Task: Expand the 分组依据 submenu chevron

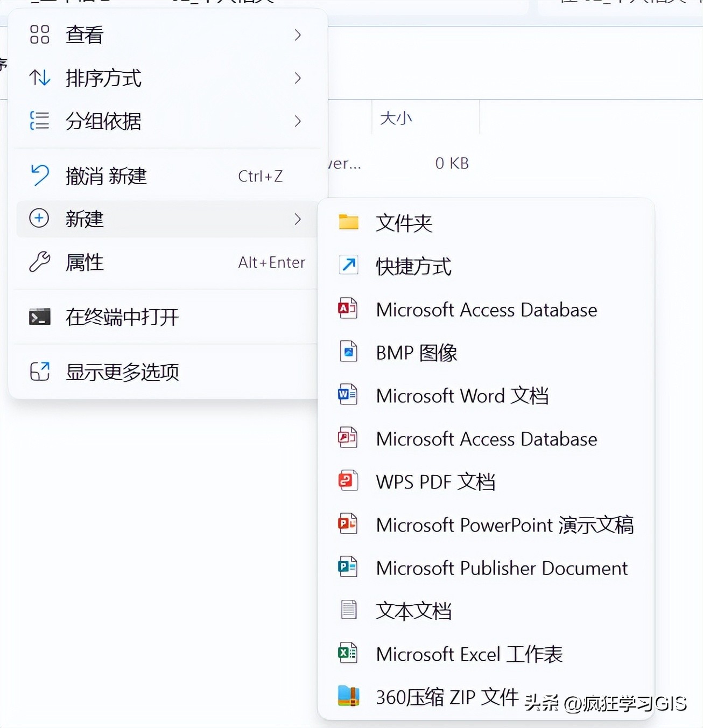Action: [298, 121]
